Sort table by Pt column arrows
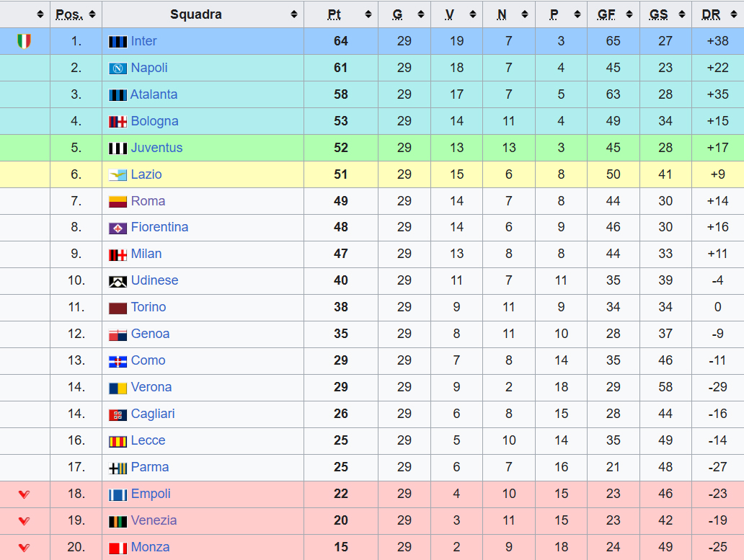Viewport: 744px width, 560px height. click(368, 14)
